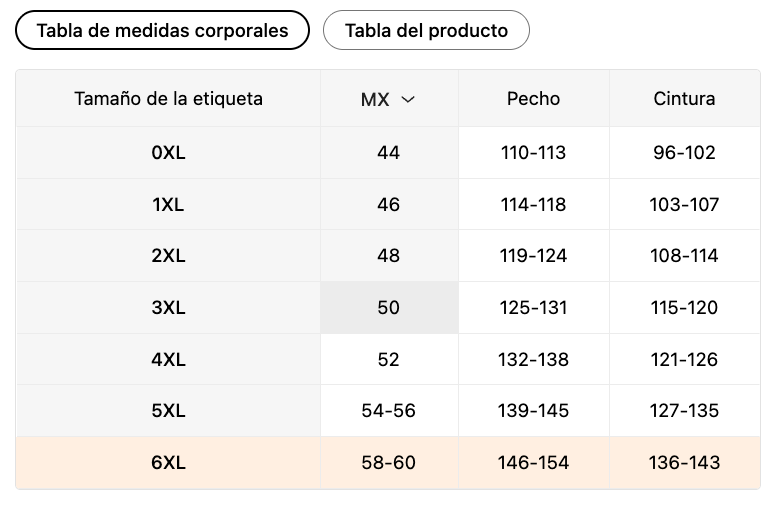This screenshot has width=776, height=514.
Task: Select the 3XL size row label
Action: [168, 308]
